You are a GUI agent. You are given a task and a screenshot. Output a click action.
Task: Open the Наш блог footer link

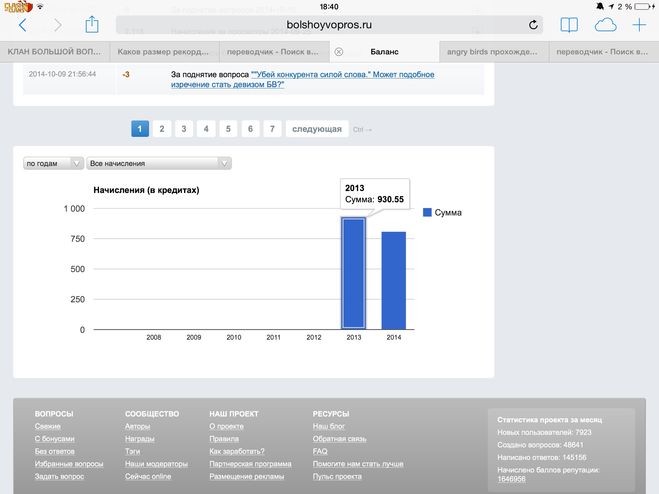click(329, 426)
